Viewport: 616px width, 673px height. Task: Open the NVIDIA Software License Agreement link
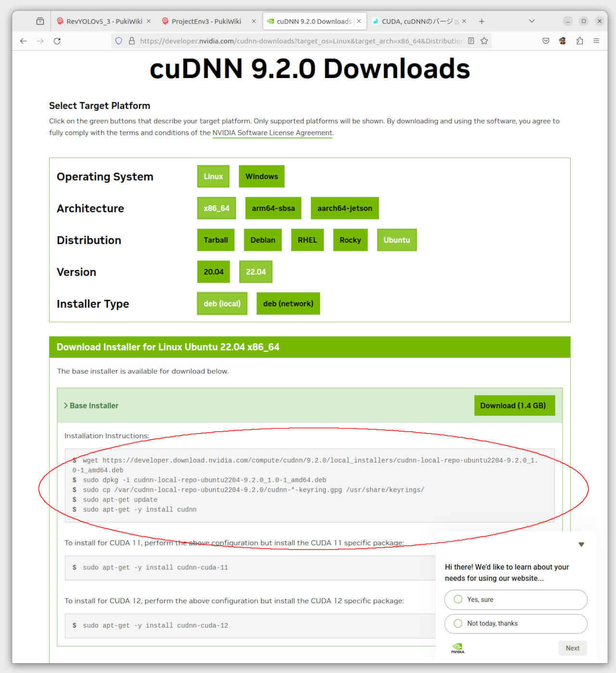(272, 133)
